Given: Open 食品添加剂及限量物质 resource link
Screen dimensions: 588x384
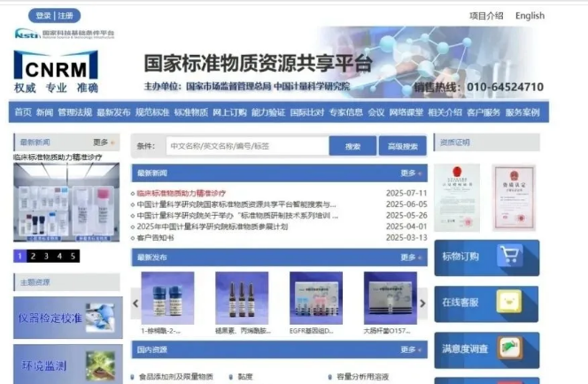Looking at the screenshot, I should [x=176, y=377].
